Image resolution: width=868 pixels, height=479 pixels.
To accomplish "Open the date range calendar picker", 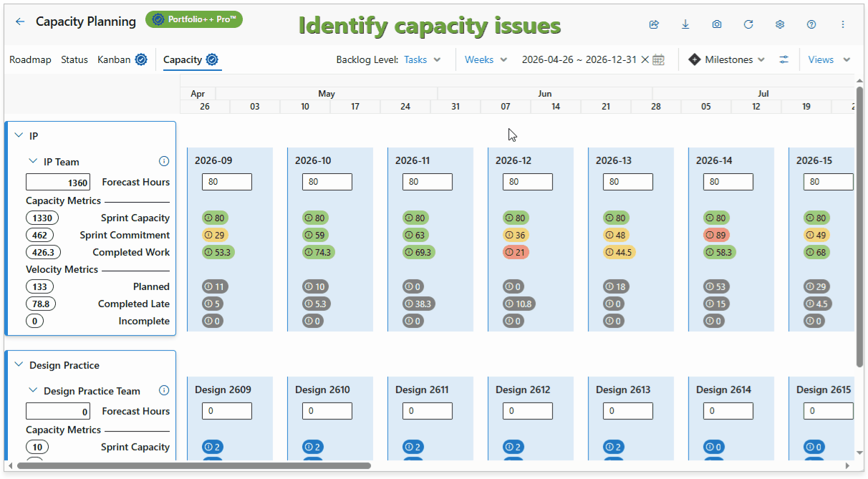I will click(x=659, y=59).
